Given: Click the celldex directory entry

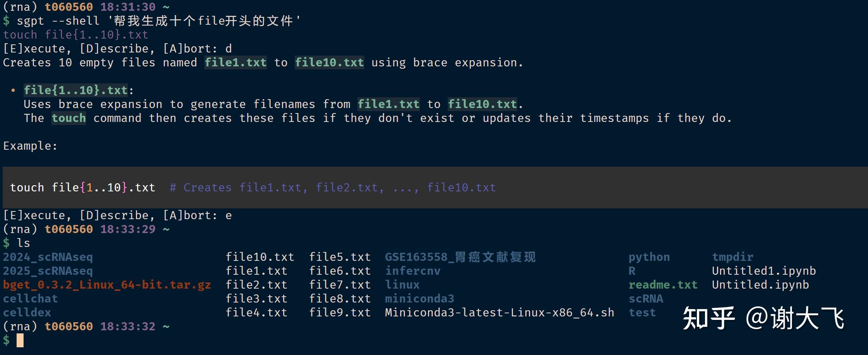Looking at the screenshot, I should point(27,313).
